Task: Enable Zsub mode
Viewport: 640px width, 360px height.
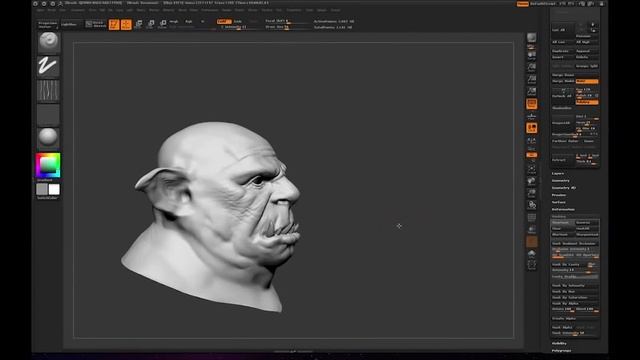Action: pos(238,21)
